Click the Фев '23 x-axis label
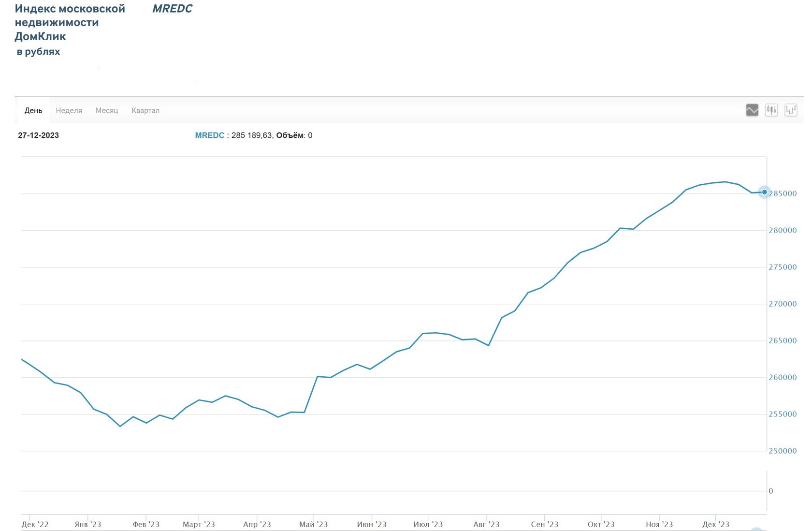The width and height of the screenshot is (812, 531). [146, 524]
